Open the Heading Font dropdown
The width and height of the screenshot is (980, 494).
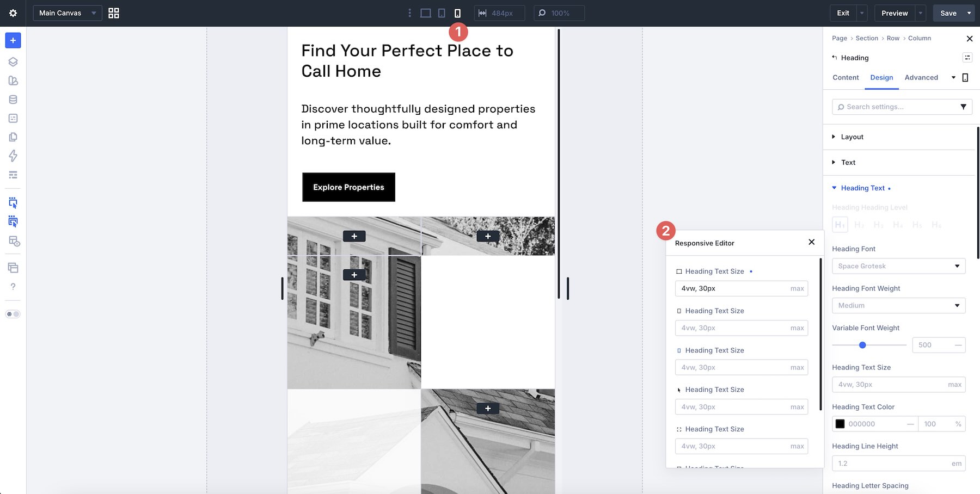pyautogui.click(x=898, y=266)
